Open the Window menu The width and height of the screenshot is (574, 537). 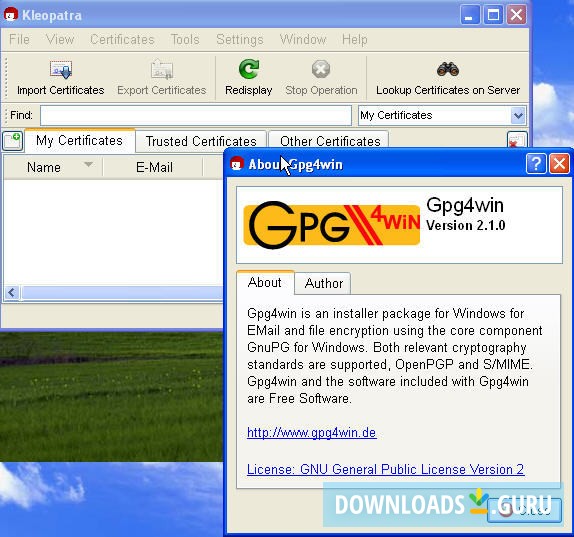303,39
